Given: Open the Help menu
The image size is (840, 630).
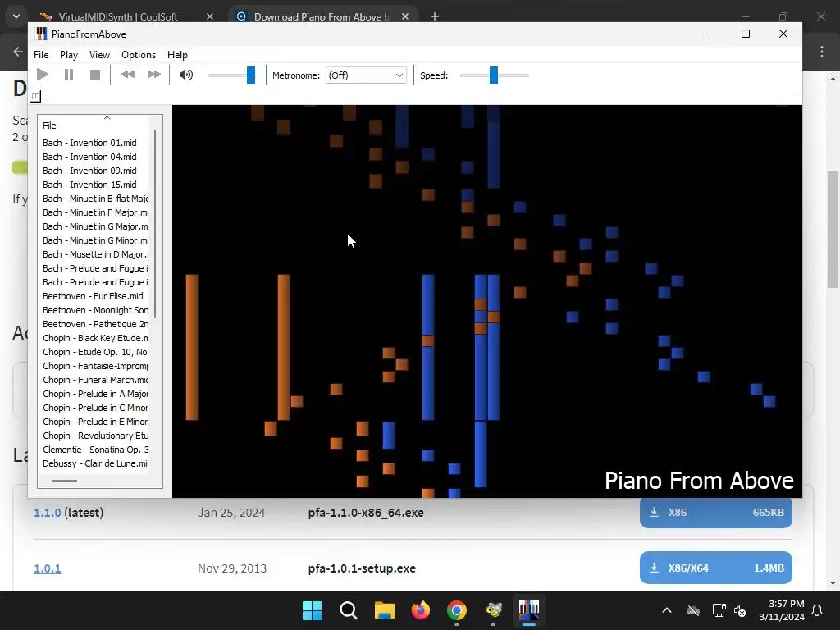Looking at the screenshot, I should [177, 55].
